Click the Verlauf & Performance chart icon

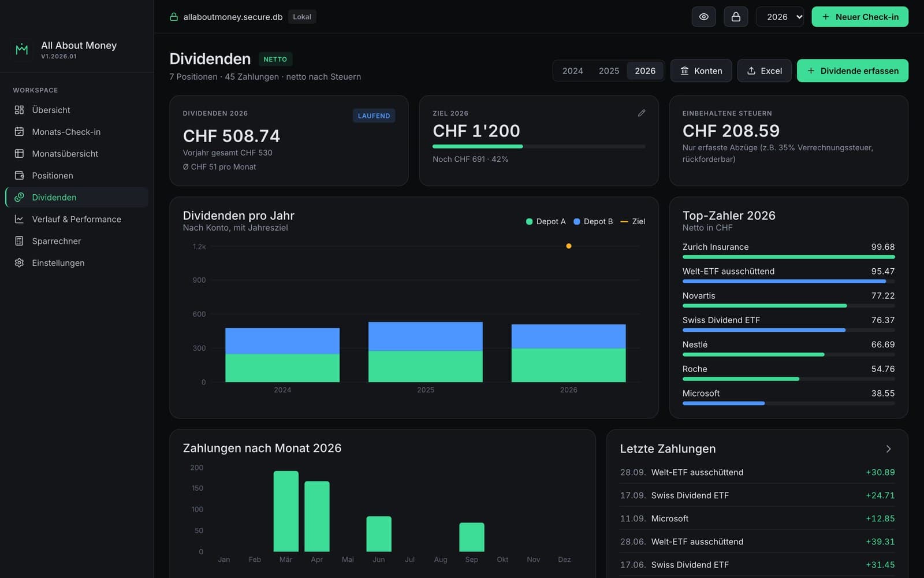coord(19,219)
